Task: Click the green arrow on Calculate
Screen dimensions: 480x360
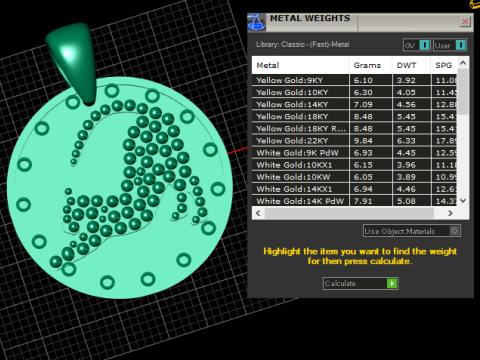Action: point(392,283)
